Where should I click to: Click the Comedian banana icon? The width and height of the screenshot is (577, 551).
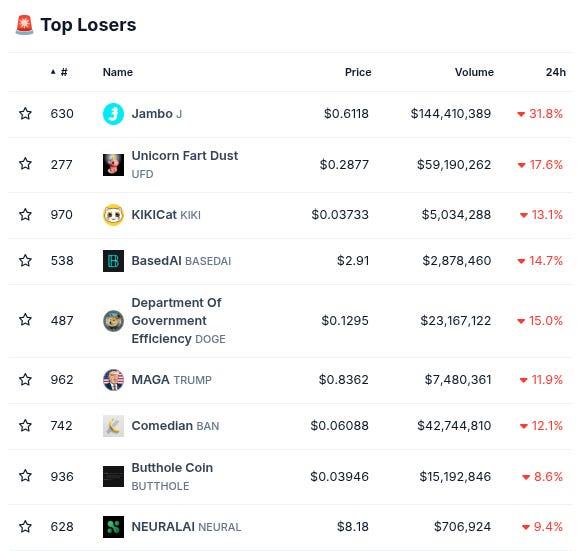[x=113, y=426]
